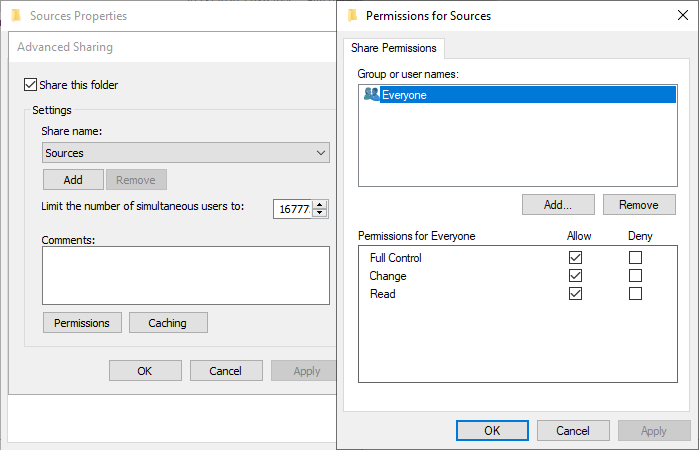Viewport: 699px width, 450px height.
Task: Click Apply in Advanced Sharing dialog
Action: 304,371
